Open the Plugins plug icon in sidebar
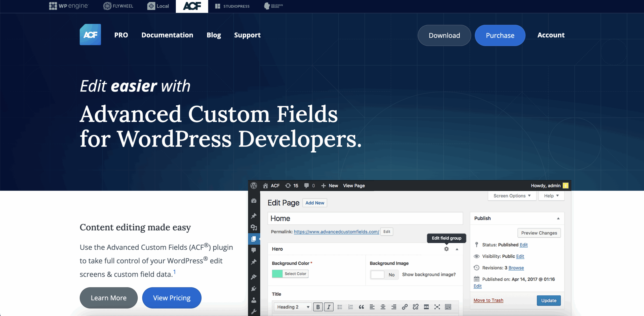Image resolution: width=644 pixels, height=316 pixels. (x=254, y=289)
